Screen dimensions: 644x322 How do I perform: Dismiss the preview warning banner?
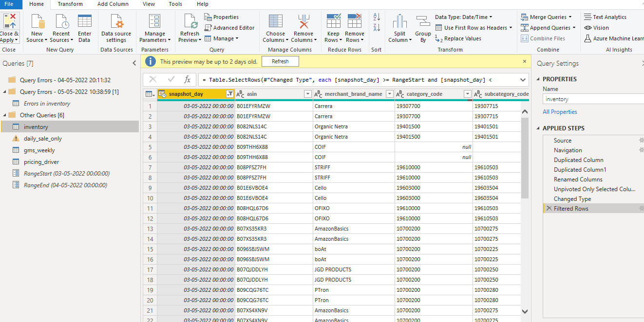click(525, 61)
